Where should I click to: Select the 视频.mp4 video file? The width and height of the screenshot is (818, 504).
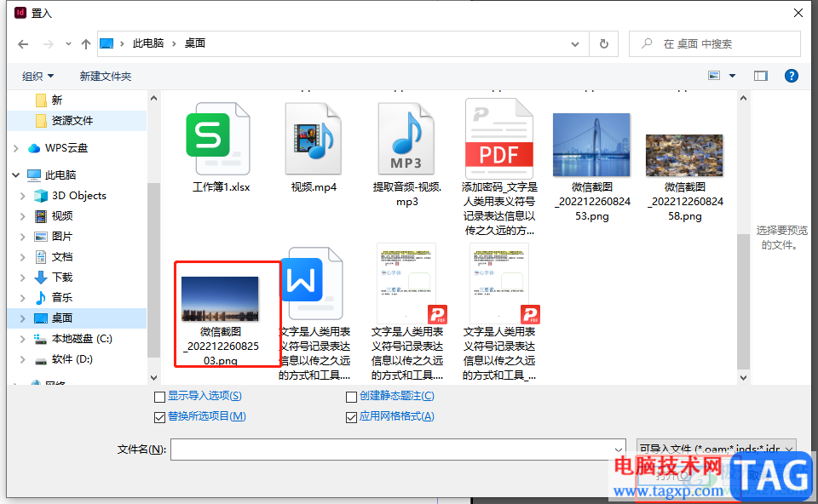pos(314,147)
